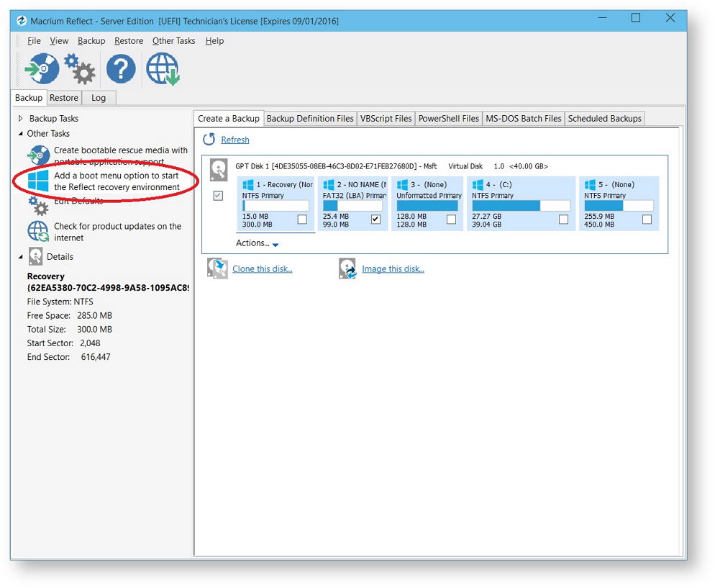Open defaults via the gears toolbar icon
715x588 pixels.
coord(80,69)
